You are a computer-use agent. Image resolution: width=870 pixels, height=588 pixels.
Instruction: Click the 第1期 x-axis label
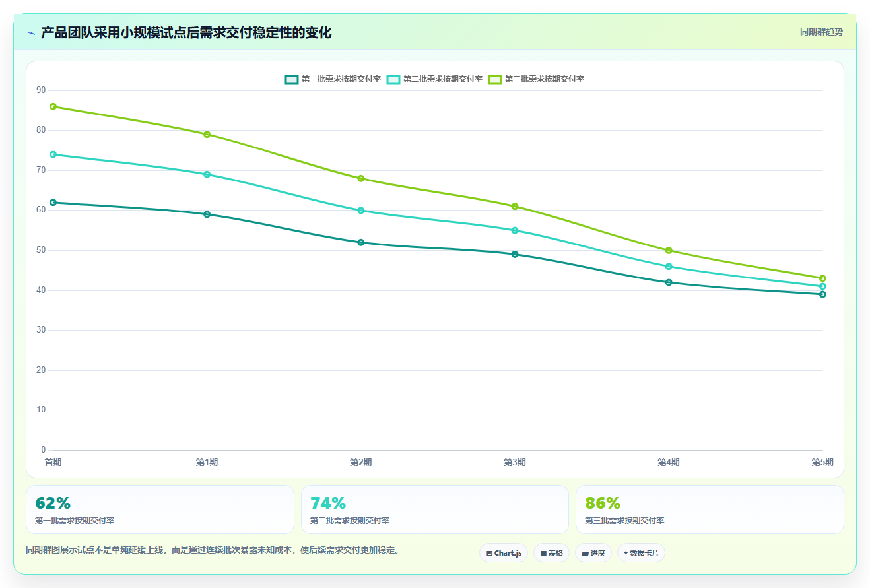[x=207, y=462]
